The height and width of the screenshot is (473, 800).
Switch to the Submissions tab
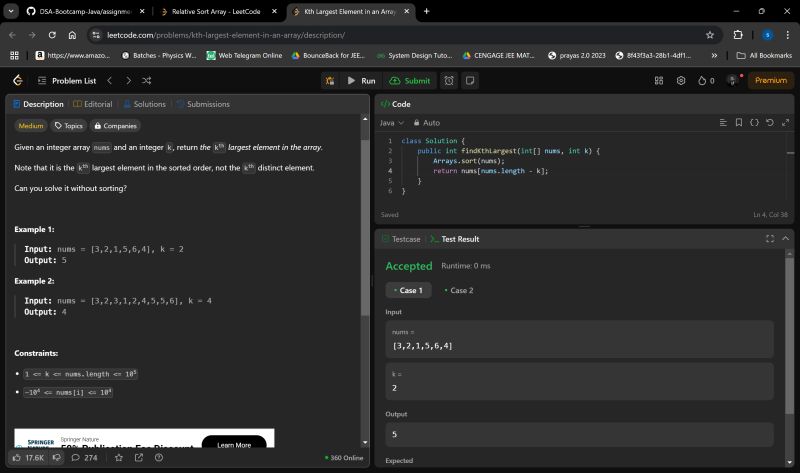tap(203, 104)
